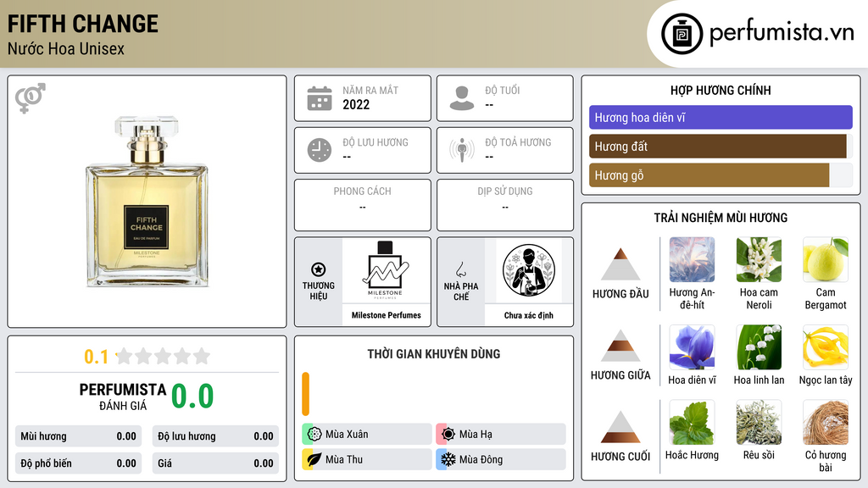Click the unisex gender symbol icon

point(30,98)
